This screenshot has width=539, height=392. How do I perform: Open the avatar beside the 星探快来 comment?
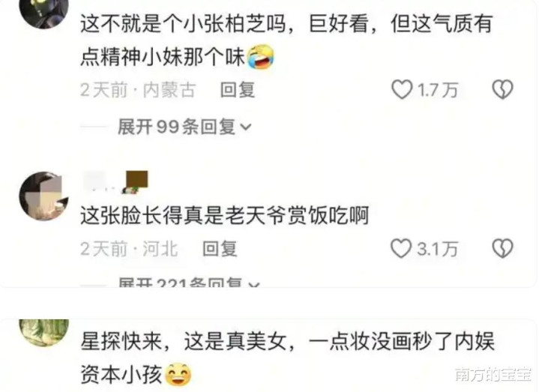coord(43,333)
